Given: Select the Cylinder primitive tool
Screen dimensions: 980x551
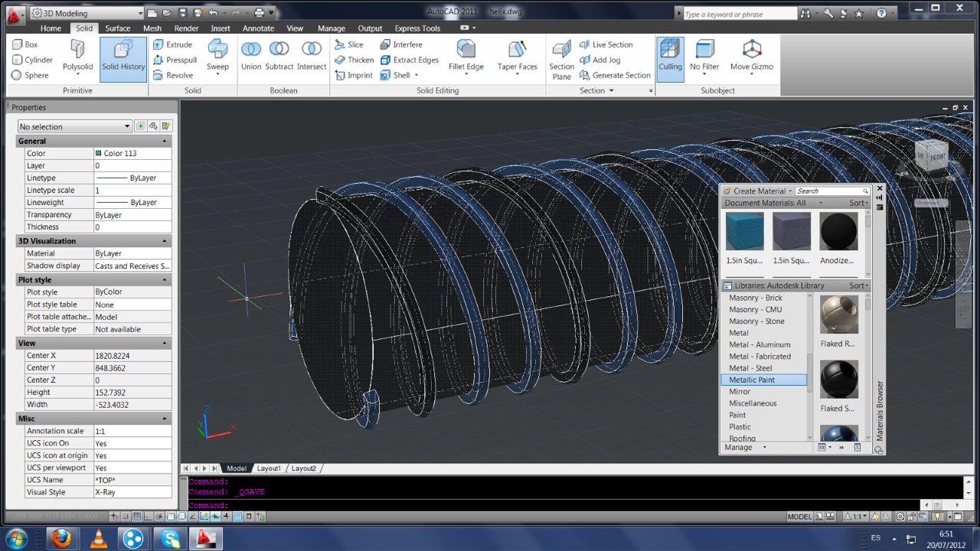Looking at the screenshot, I should pos(32,60).
